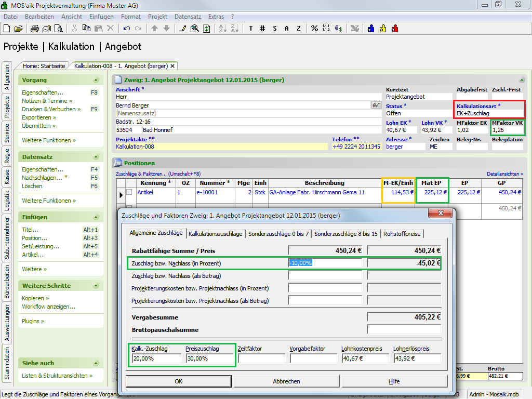Collapse the Datensatz sidebar section
The height and width of the screenshot is (399, 532).
(x=96, y=157)
